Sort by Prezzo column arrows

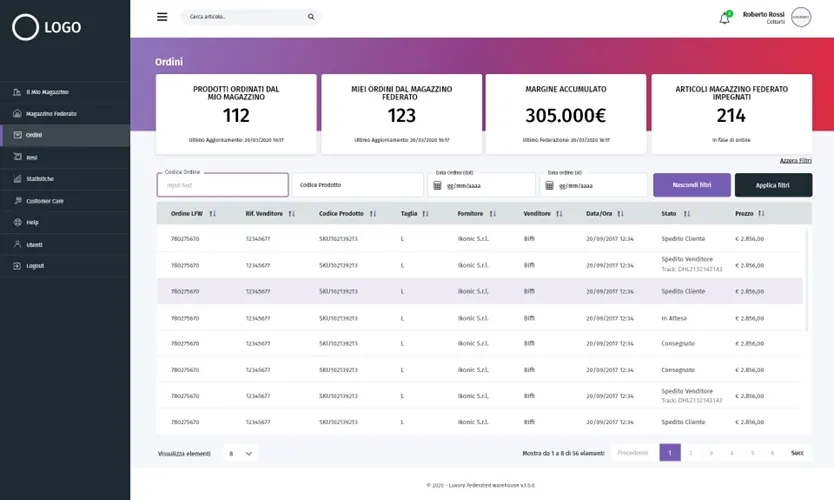(x=761, y=214)
